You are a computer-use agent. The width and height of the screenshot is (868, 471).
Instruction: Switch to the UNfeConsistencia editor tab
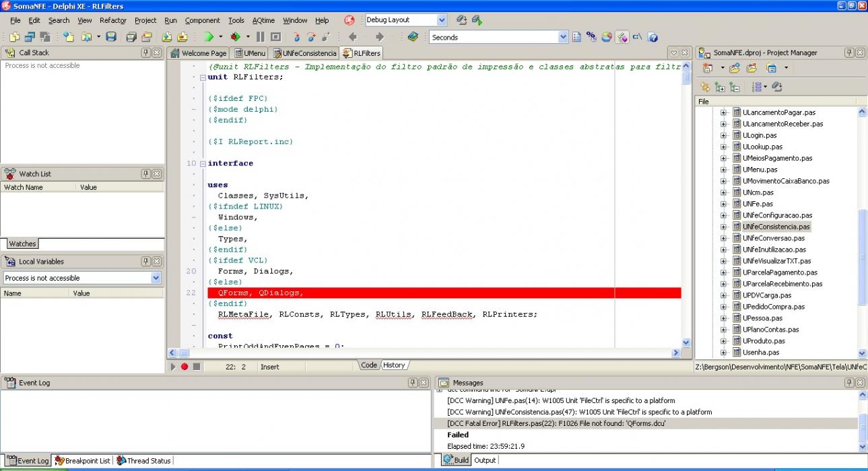[304, 53]
